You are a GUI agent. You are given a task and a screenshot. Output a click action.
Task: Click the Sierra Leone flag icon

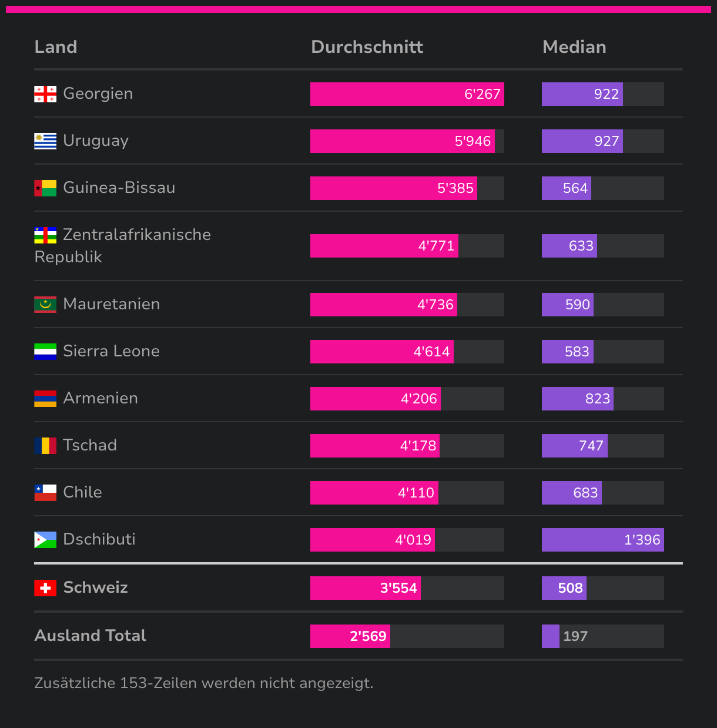pyautogui.click(x=45, y=352)
